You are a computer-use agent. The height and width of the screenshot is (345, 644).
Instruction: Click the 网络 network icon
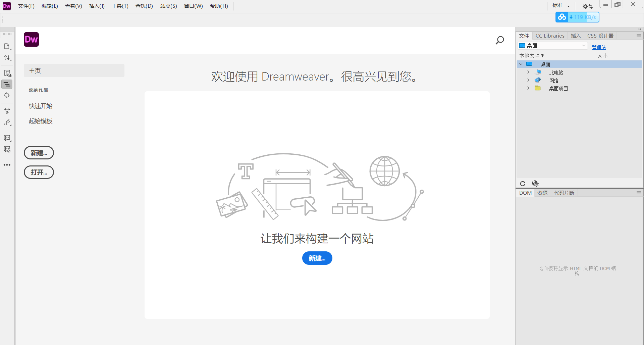coord(538,80)
